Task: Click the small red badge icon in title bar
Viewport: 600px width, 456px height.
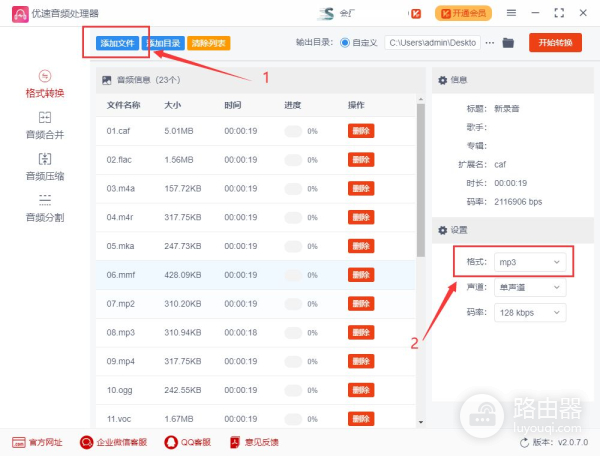Action: (416, 14)
